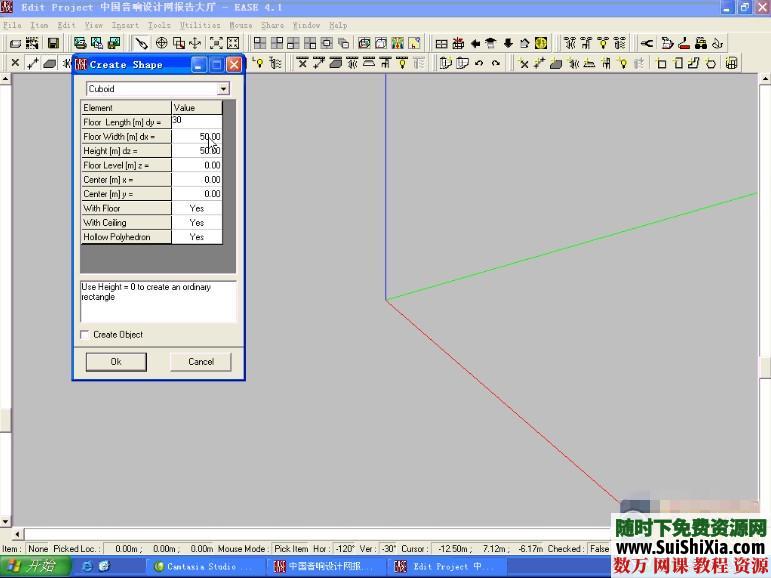Viewport: 771px width, 578px height.
Task: Click the yellow light bulb toolbar icon
Action: pos(259,63)
